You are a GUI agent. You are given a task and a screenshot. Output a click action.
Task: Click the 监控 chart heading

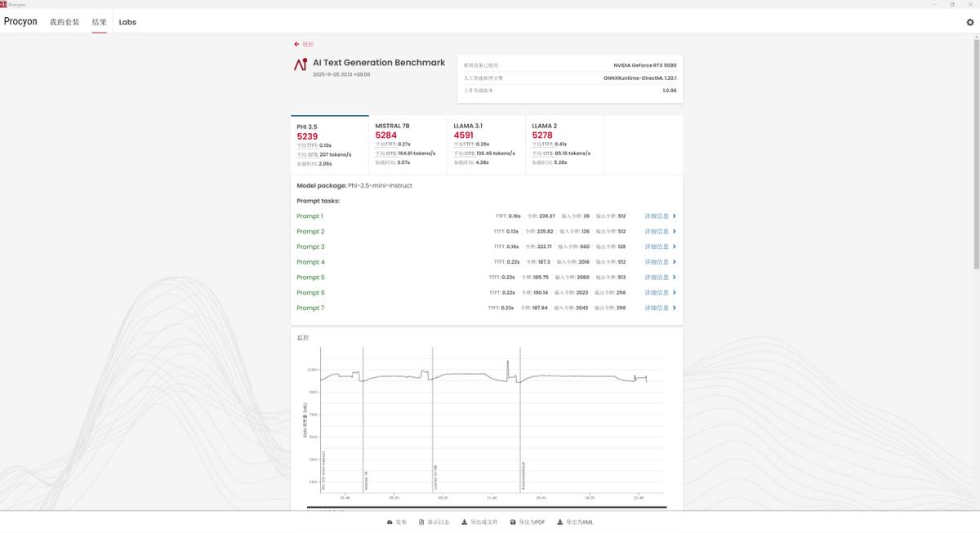tap(303, 337)
